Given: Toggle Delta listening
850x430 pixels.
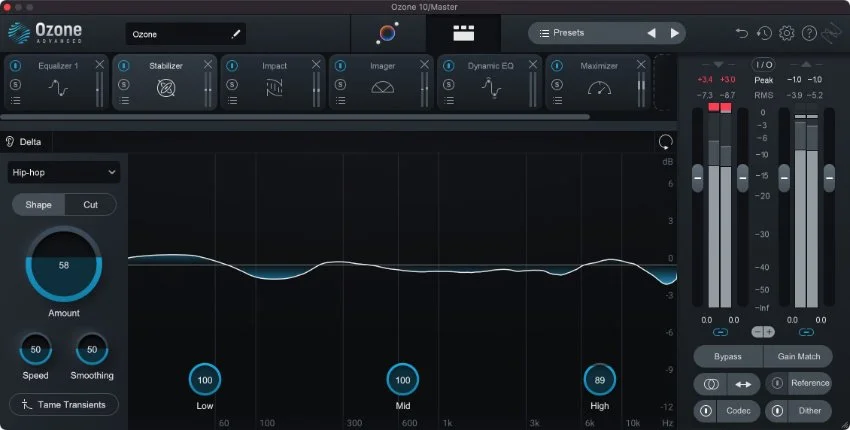Looking at the screenshot, I should 24,142.
